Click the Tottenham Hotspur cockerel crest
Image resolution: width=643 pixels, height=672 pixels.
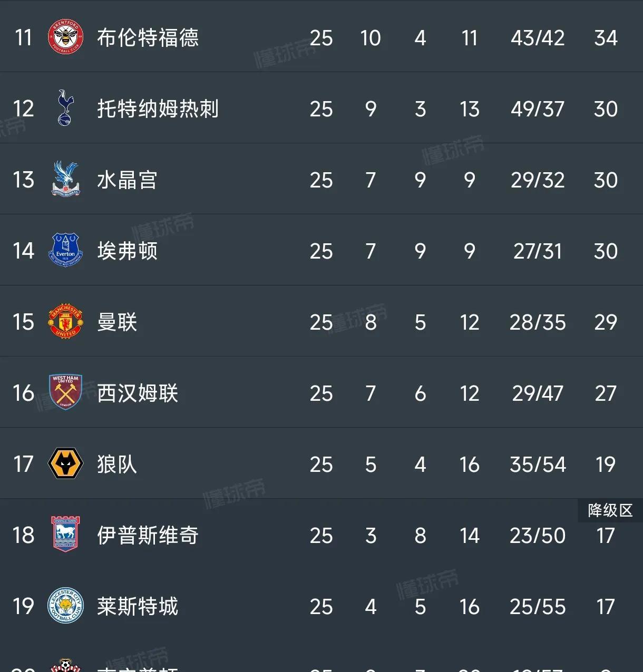(65, 108)
